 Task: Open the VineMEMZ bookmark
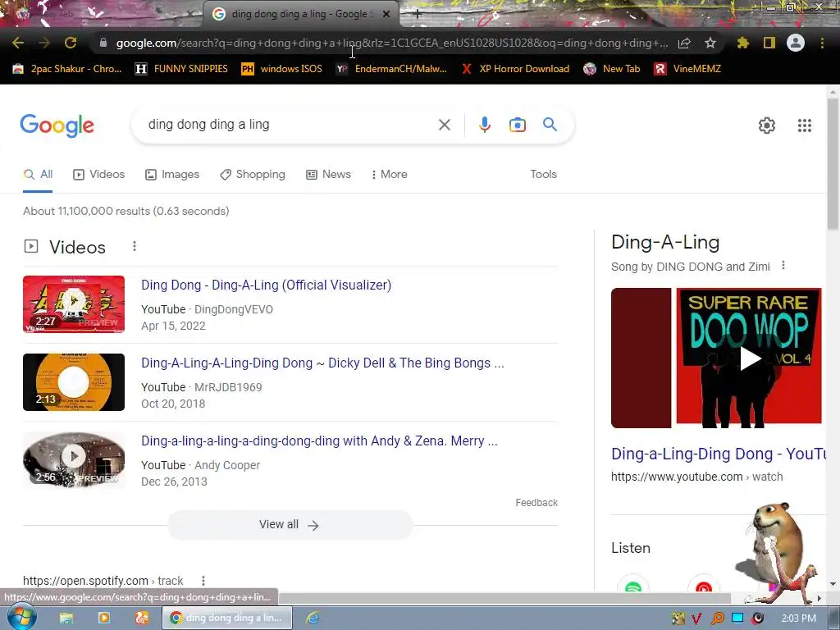click(687, 69)
